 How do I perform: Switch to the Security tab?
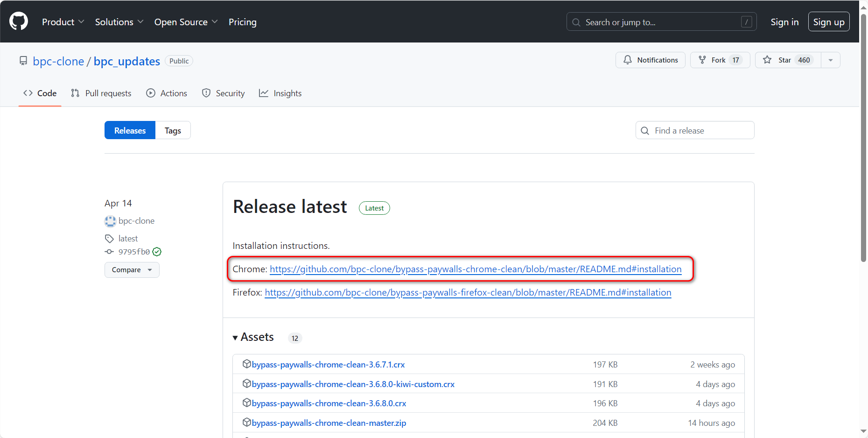223,93
